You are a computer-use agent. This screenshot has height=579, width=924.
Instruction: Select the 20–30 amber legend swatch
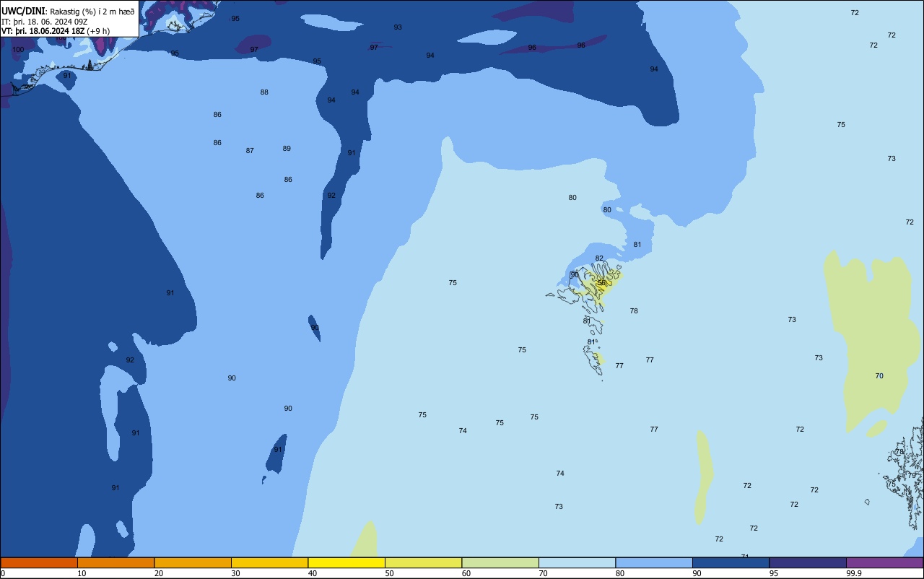click(193, 562)
